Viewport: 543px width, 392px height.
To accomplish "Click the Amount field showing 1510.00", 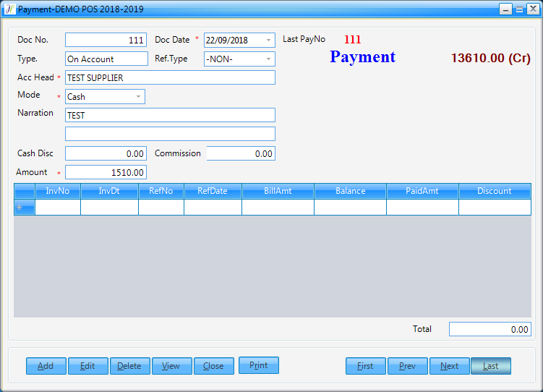I will click(x=106, y=172).
